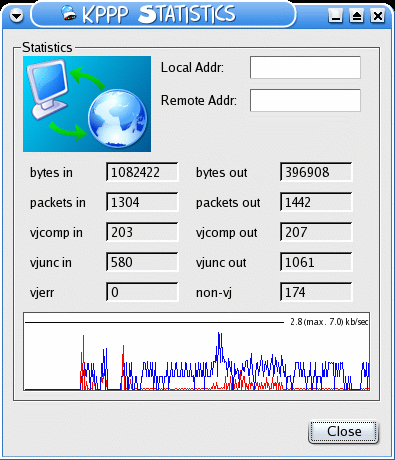Select the vjcomp out value 207
Screen dimensions: 395x460
[316, 232]
